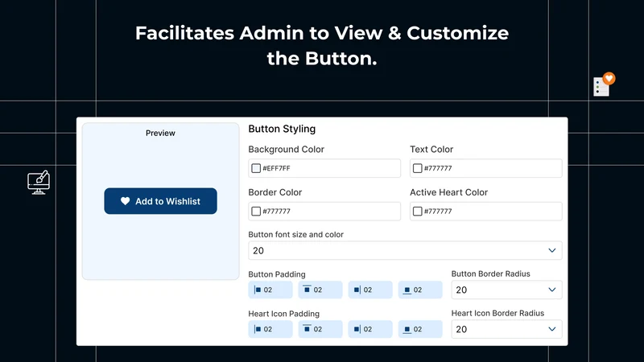Open the Border Color swatch
This screenshot has width=644, height=362.
pyautogui.click(x=256, y=211)
